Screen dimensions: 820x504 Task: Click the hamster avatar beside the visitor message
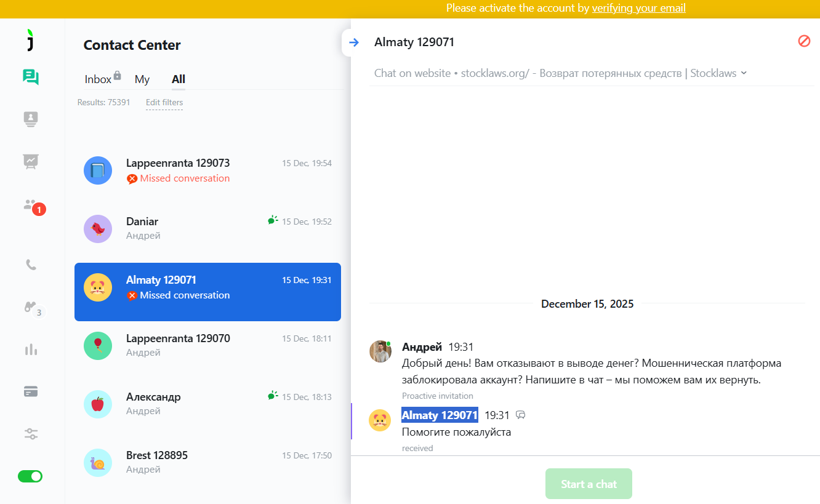380,420
